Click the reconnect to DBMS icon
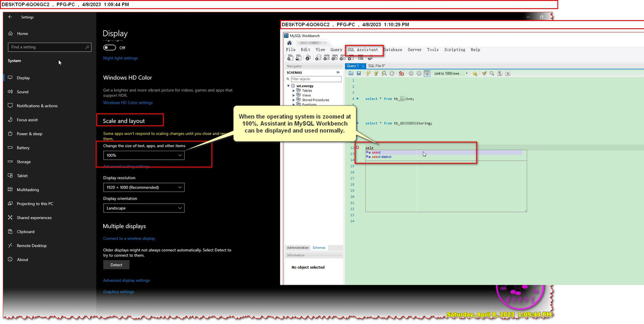 [370, 58]
